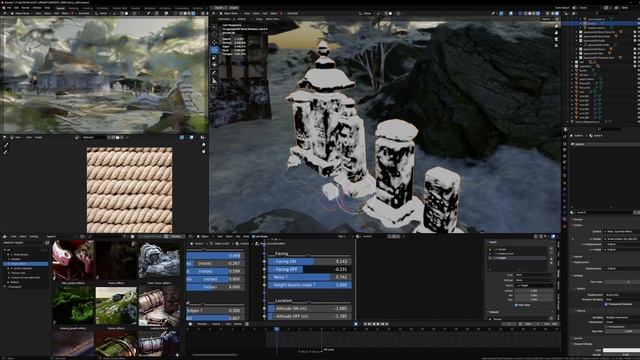Click the top tool icon in image editor
The image size is (640, 360).
tap(6, 145)
